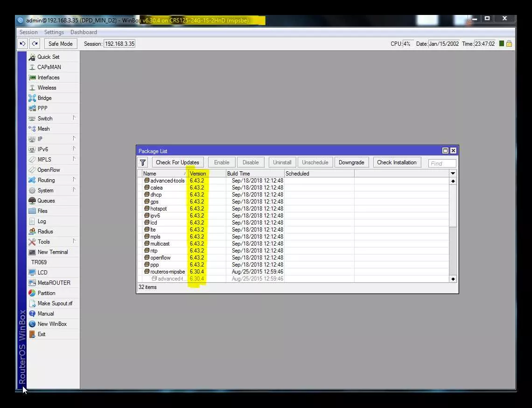The image size is (532, 408).
Task: Open the Session menu
Action: (28, 32)
